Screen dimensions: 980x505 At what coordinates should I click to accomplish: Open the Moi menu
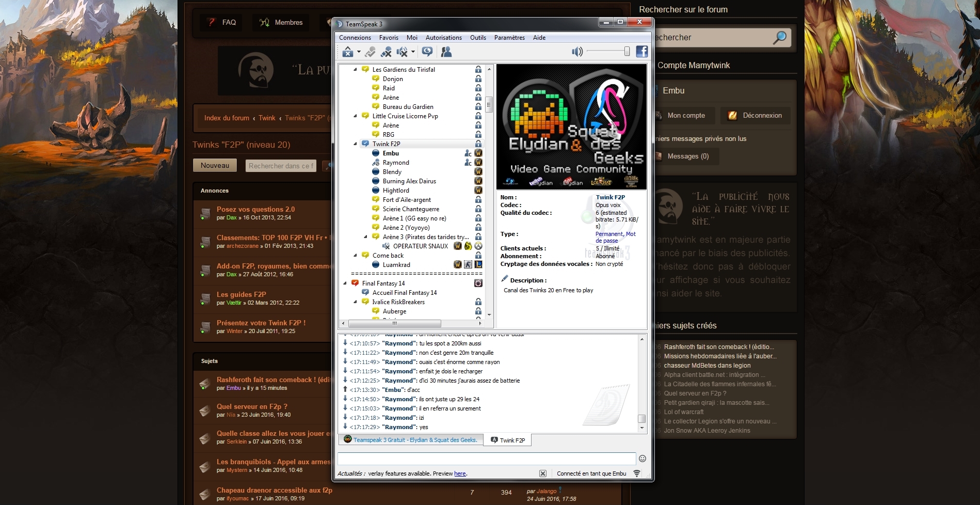[x=412, y=38]
